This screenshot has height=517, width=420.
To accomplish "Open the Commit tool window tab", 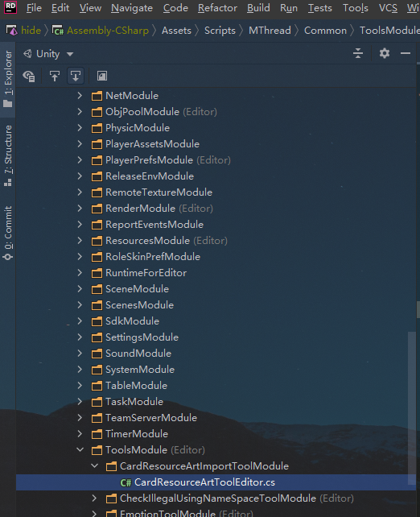I will tap(8, 233).
